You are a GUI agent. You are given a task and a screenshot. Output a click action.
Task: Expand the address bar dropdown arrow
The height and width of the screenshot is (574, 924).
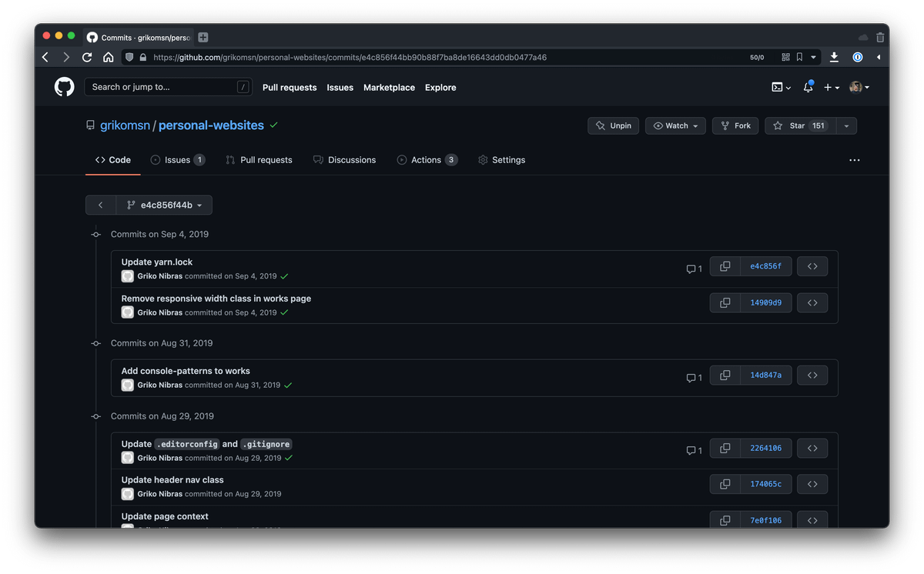813,57
